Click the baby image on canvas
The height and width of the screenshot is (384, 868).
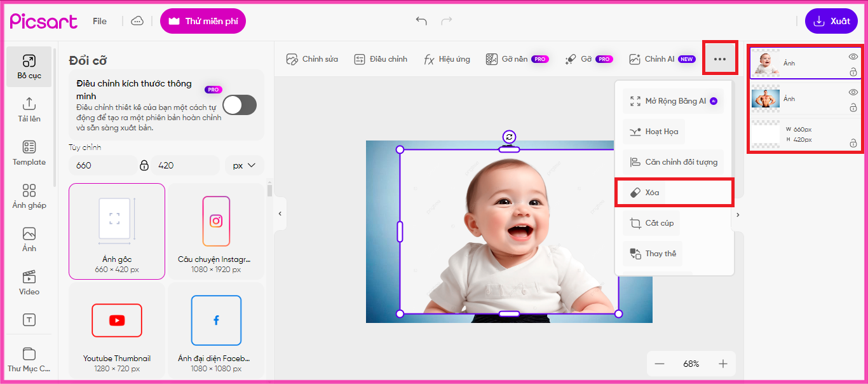[x=510, y=232]
